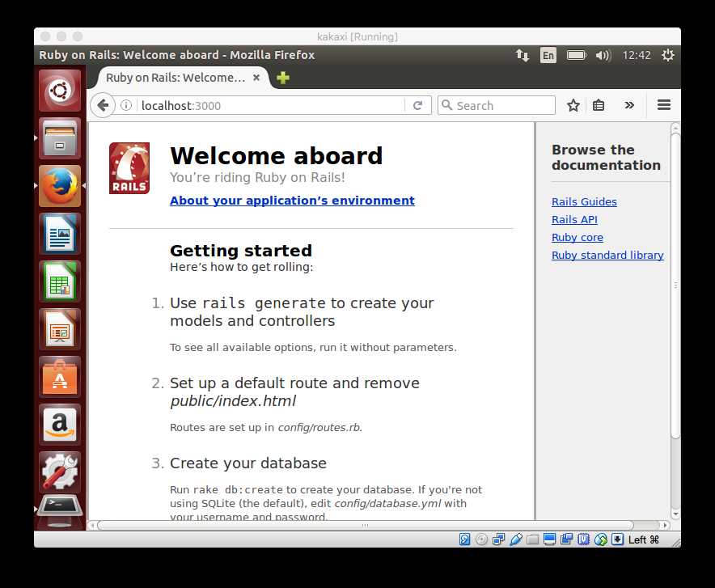The width and height of the screenshot is (715, 588).
Task: Open the Ubuntu Dash search launcher
Action: pos(60,91)
